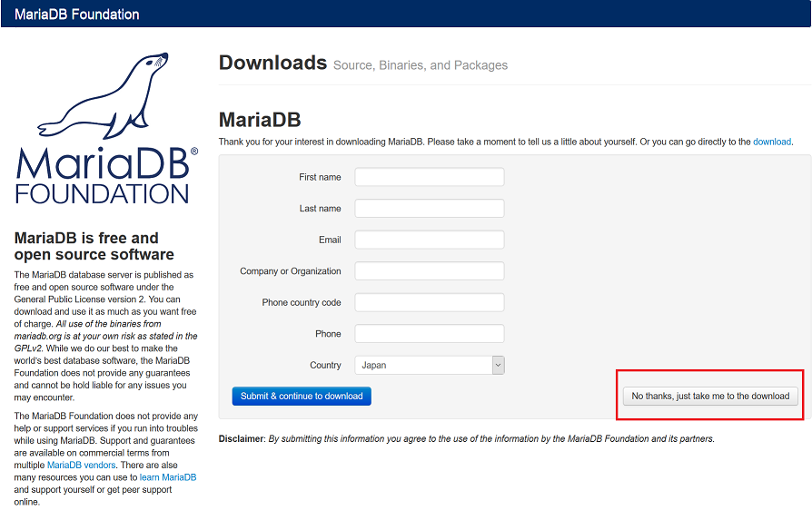
Task: Follow the direct download link in intro text
Action: [772, 142]
